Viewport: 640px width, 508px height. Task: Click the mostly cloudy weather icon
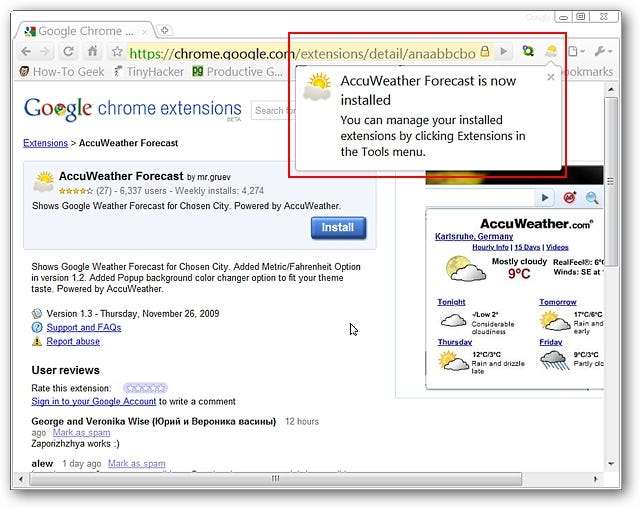[x=466, y=268]
